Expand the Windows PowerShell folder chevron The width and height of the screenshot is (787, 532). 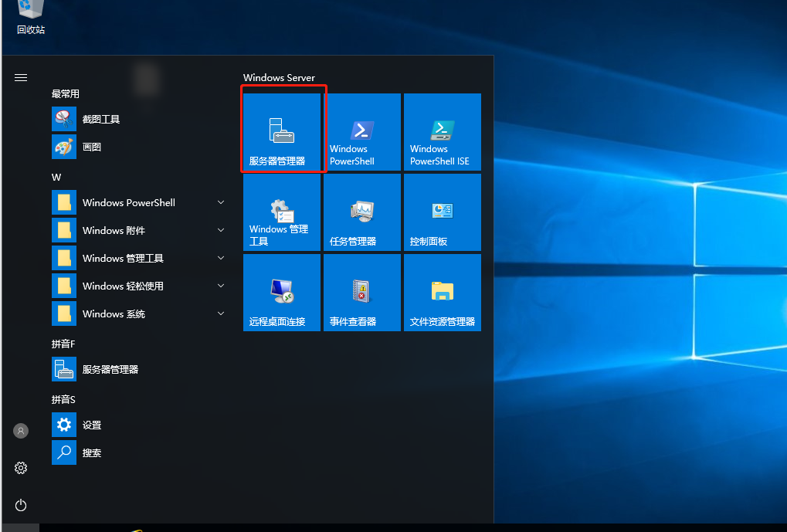coord(221,202)
